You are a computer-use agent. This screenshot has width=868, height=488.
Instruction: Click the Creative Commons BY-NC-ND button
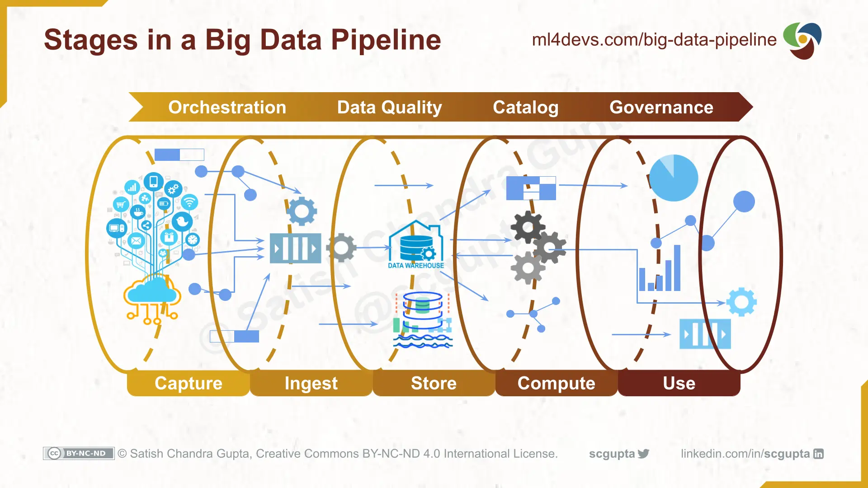pyautogui.click(x=78, y=454)
